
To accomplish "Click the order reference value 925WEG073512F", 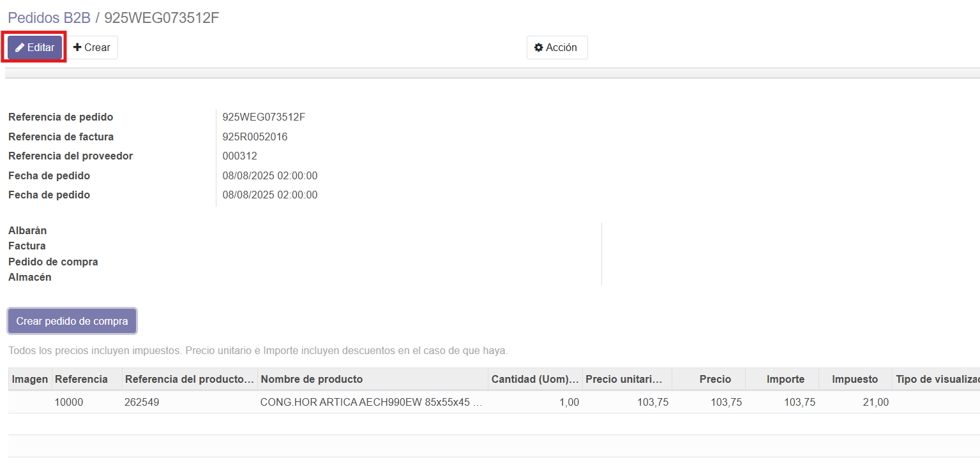I will point(264,117).
